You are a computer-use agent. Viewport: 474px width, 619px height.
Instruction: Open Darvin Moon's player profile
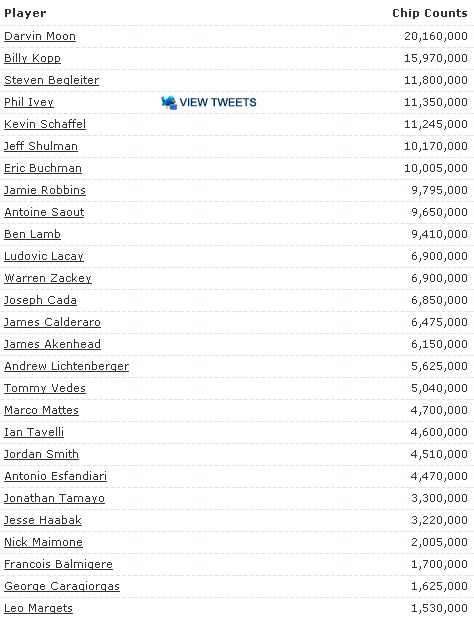[40, 36]
